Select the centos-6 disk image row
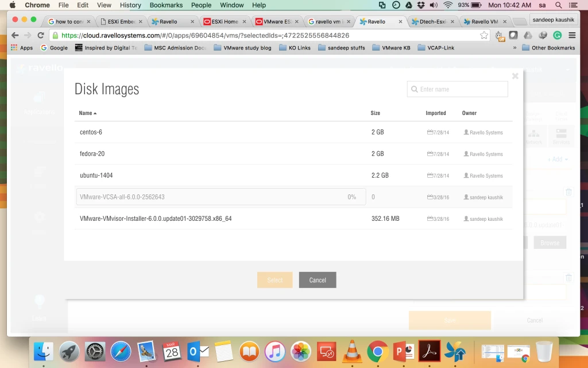 [293, 132]
